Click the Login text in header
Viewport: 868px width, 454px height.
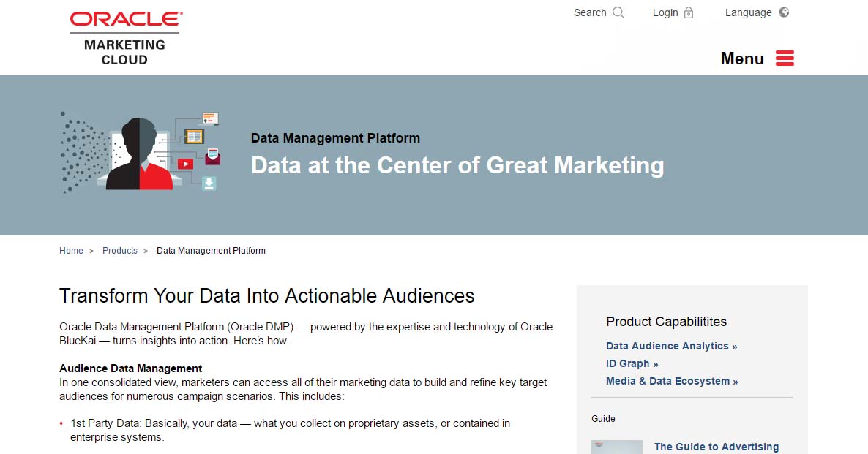click(x=665, y=12)
